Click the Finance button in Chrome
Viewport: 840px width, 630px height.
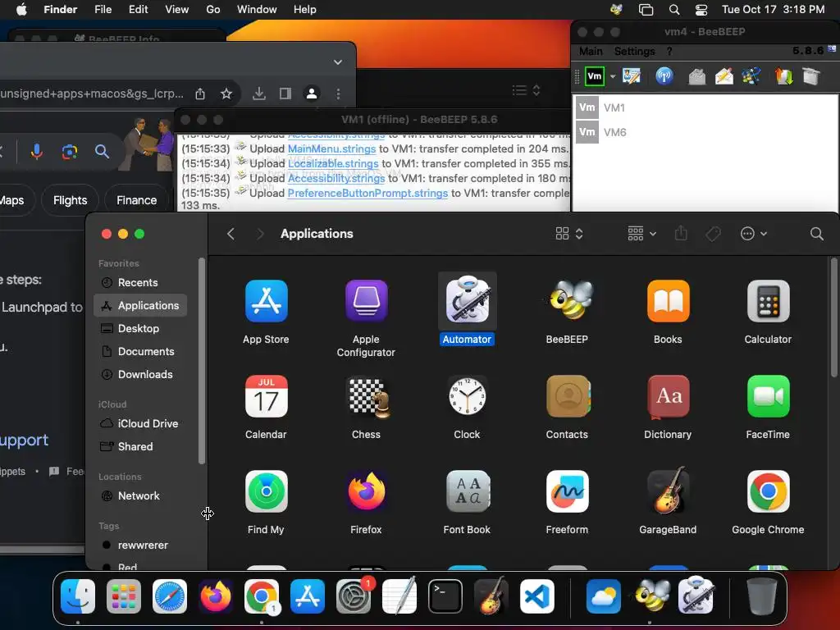[x=137, y=200]
